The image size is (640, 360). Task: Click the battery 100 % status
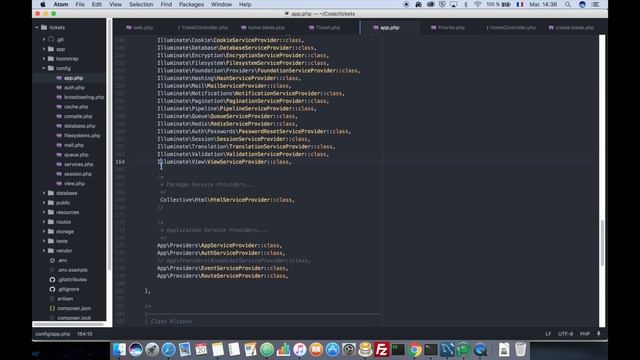click(498, 4)
